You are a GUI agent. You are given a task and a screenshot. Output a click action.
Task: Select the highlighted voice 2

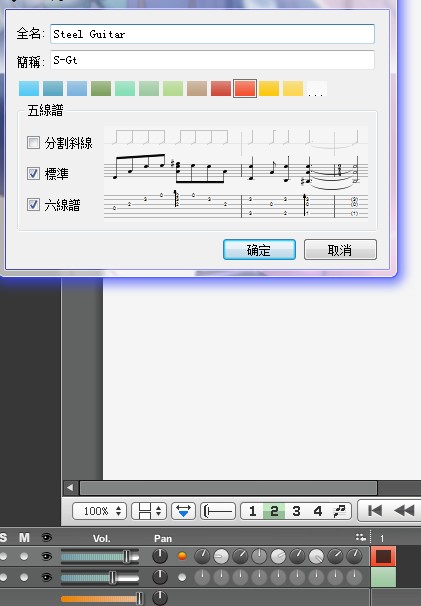[x=274, y=511]
